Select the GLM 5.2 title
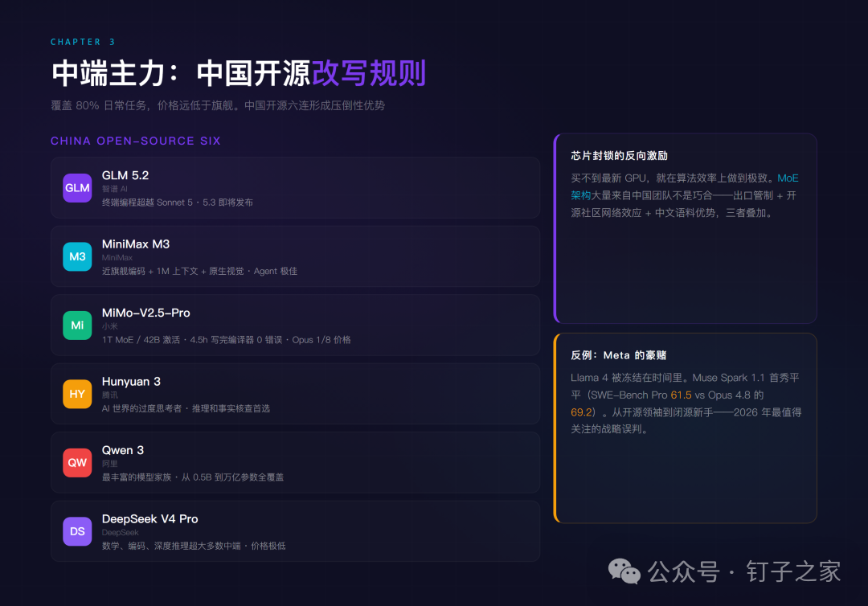Viewport: 868px width, 606px height. coord(125,175)
